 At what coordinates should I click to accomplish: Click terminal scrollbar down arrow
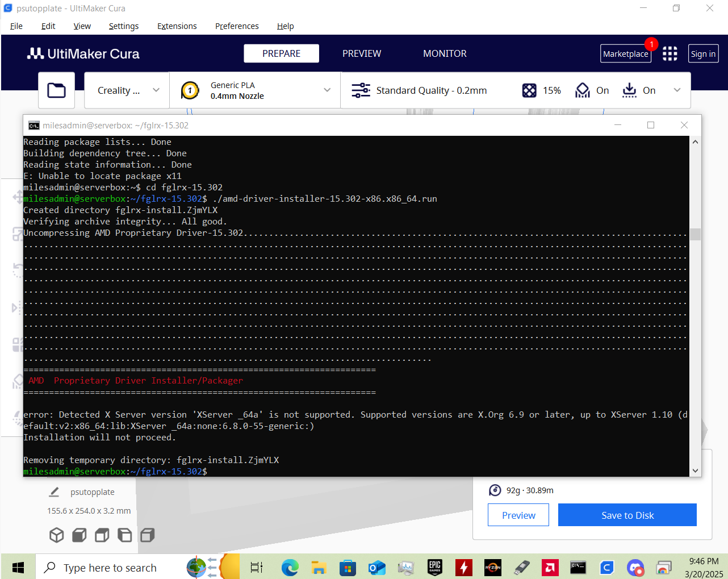point(695,470)
